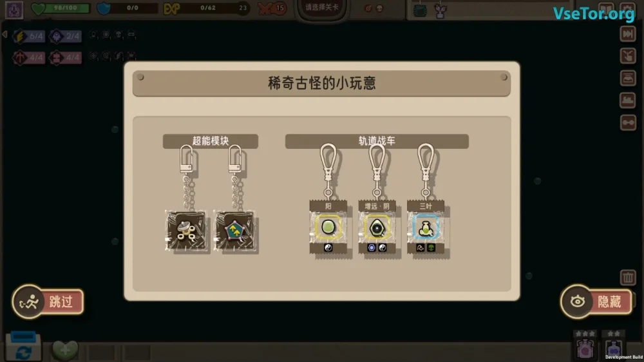The height and width of the screenshot is (362, 644).
Task: Pick the 三叶 flask chariot card
Action: 426,227
